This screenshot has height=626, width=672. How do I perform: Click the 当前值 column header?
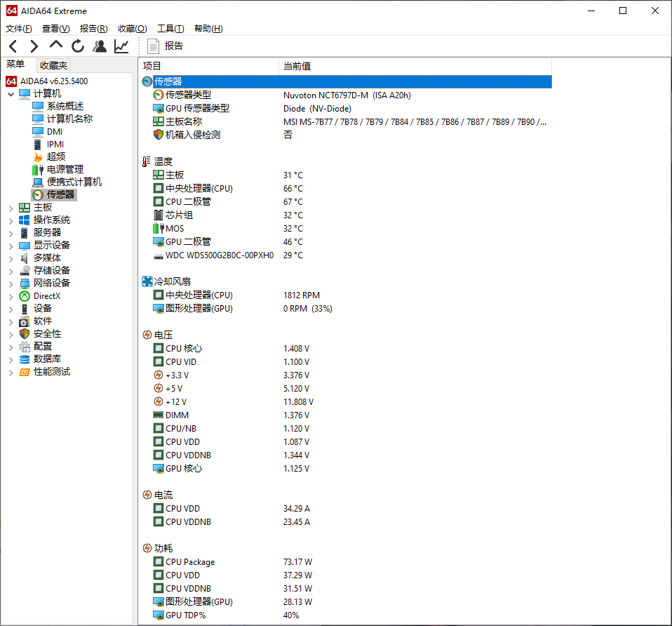click(x=415, y=66)
